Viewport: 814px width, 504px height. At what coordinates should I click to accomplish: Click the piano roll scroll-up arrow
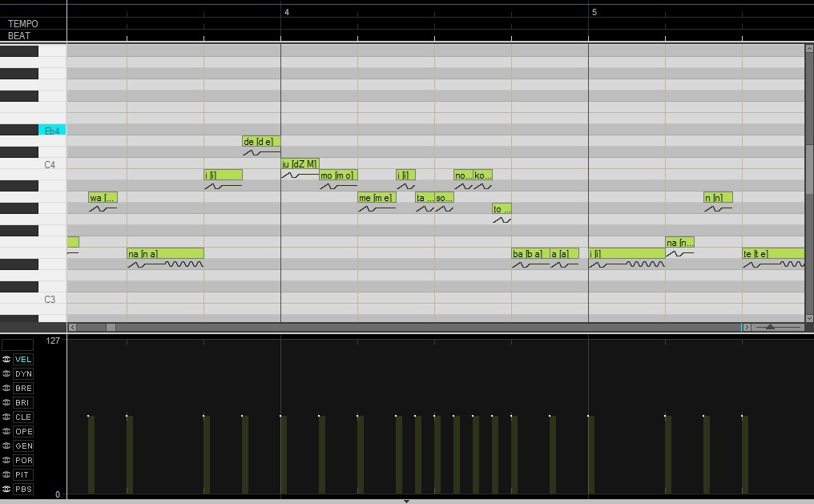(x=809, y=48)
